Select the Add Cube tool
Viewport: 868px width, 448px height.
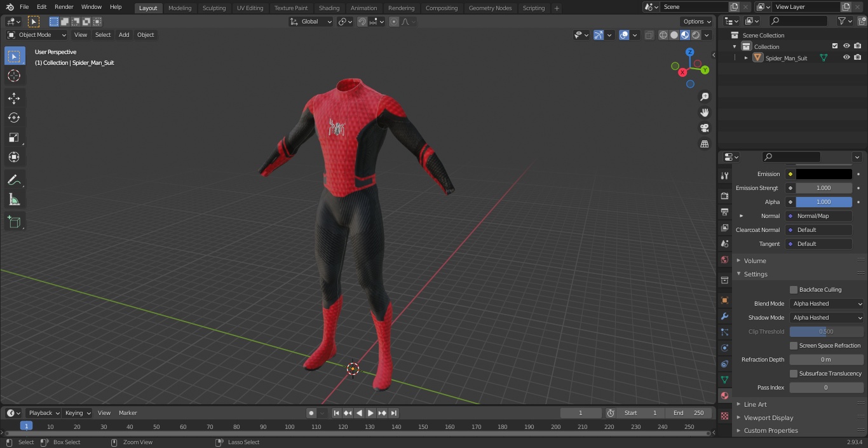tap(14, 222)
